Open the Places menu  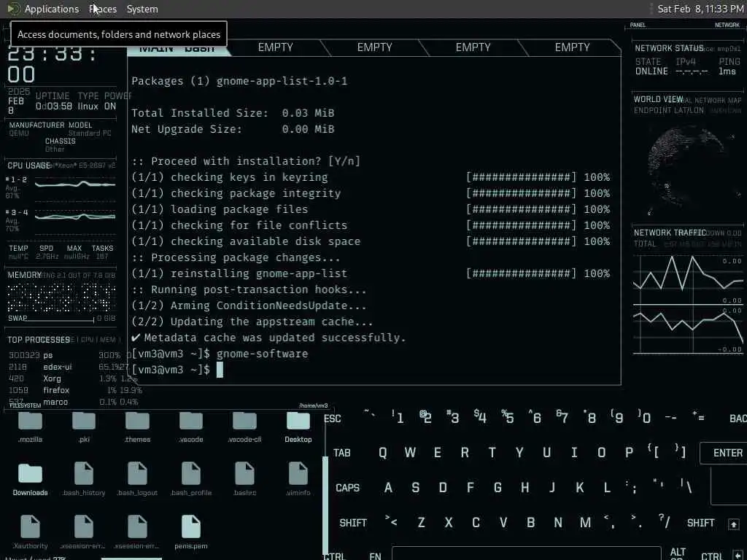point(103,9)
